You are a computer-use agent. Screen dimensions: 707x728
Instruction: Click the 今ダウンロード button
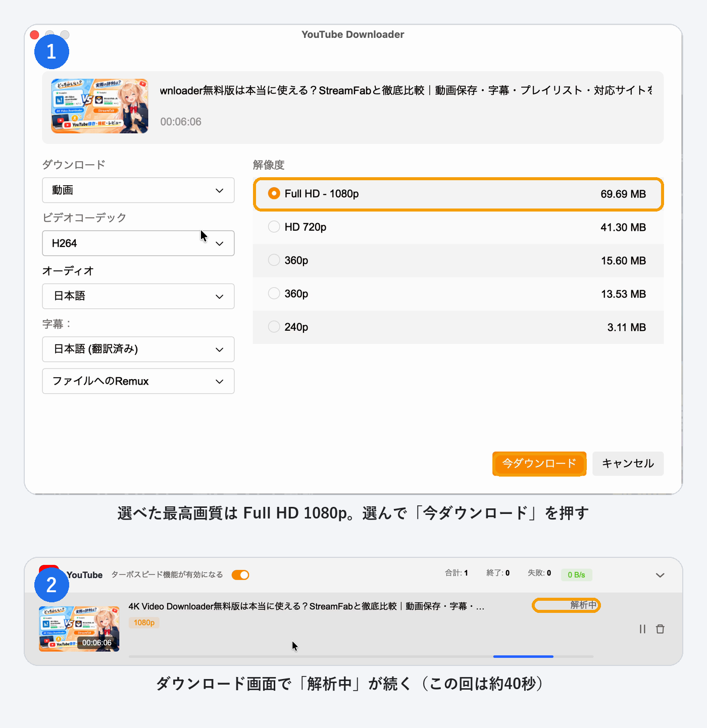tap(539, 463)
